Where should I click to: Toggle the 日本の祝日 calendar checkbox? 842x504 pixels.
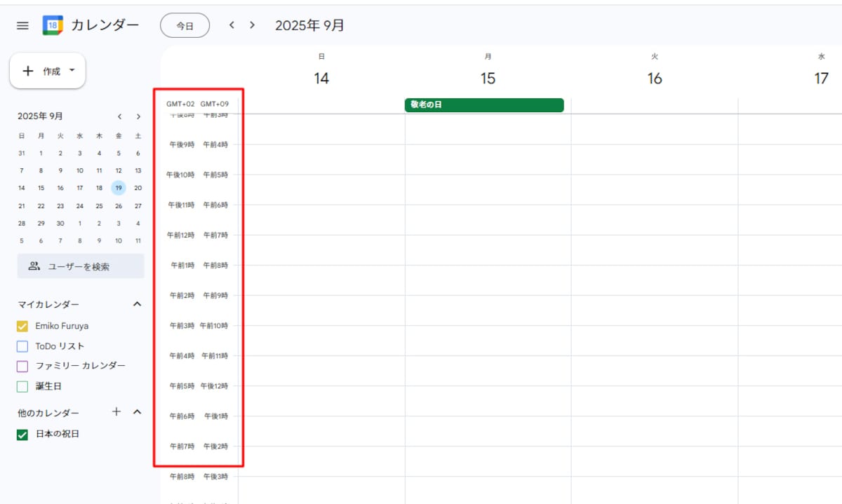(22, 435)
